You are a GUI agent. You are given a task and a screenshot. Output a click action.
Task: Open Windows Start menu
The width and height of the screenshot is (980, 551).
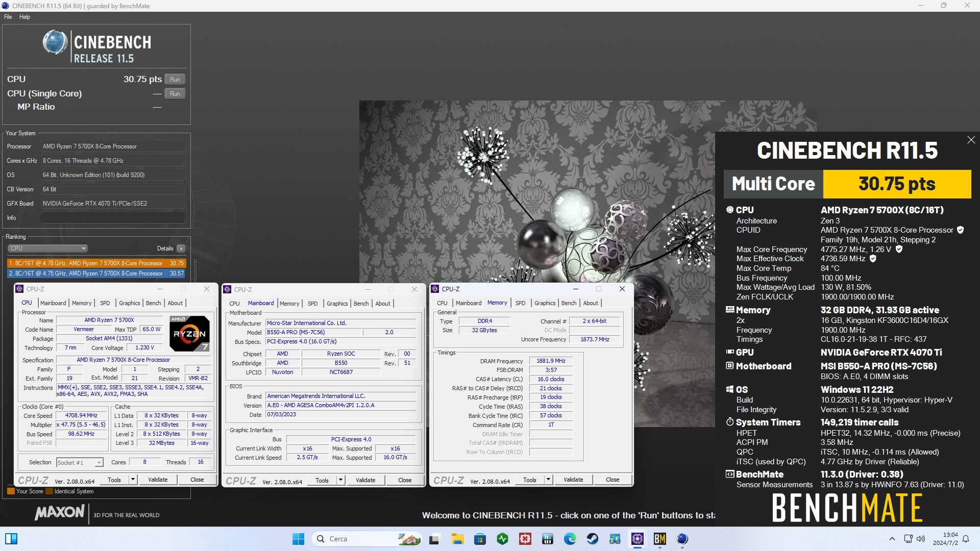299,539
